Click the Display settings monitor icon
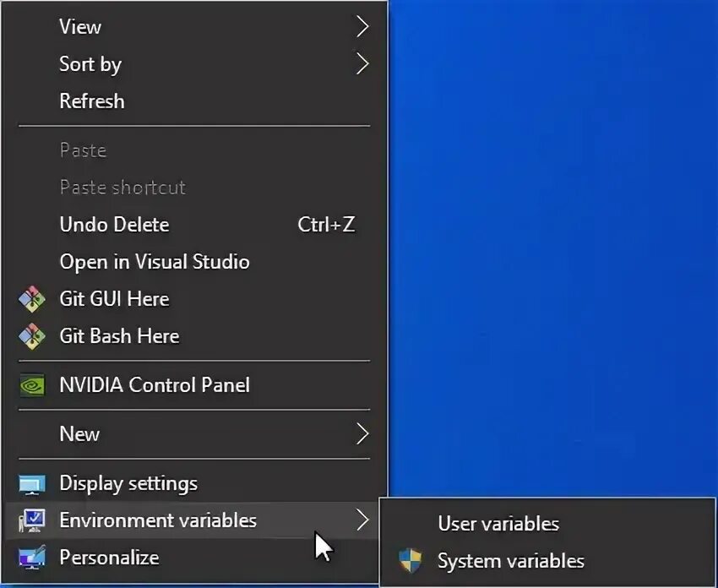718x588 pixels. click(x=31, y=484)
